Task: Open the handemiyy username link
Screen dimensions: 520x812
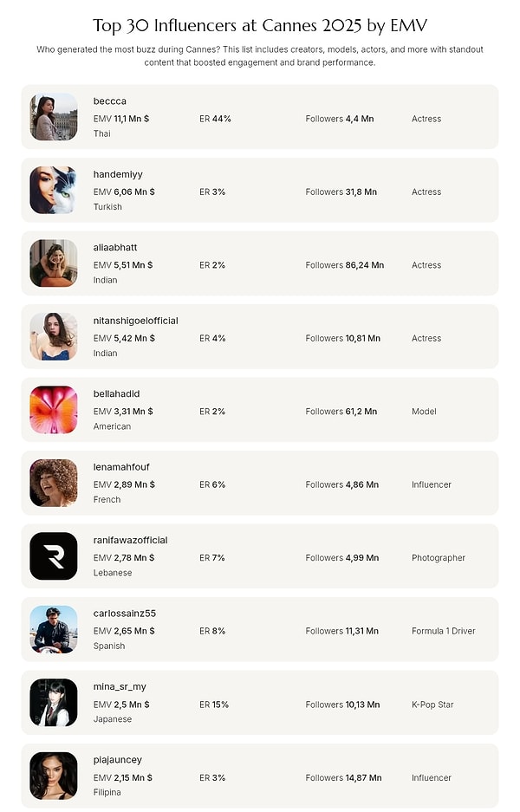Action: [117, 174]
